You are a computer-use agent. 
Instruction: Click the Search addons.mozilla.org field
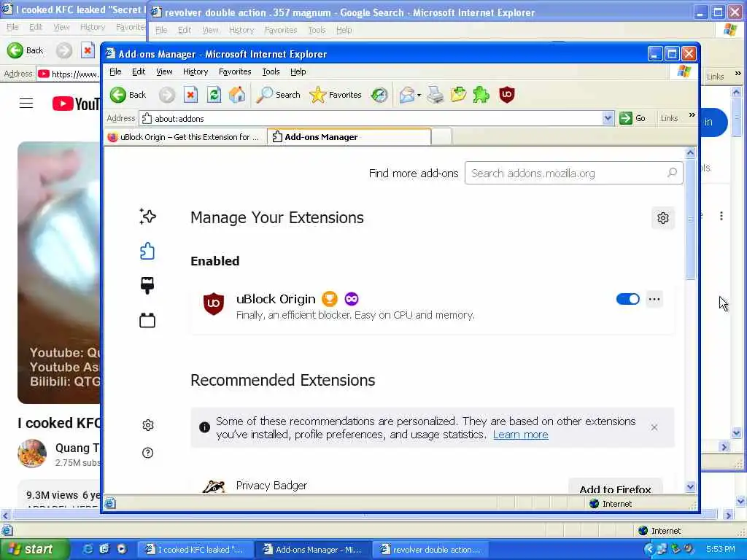click(573, 174)
